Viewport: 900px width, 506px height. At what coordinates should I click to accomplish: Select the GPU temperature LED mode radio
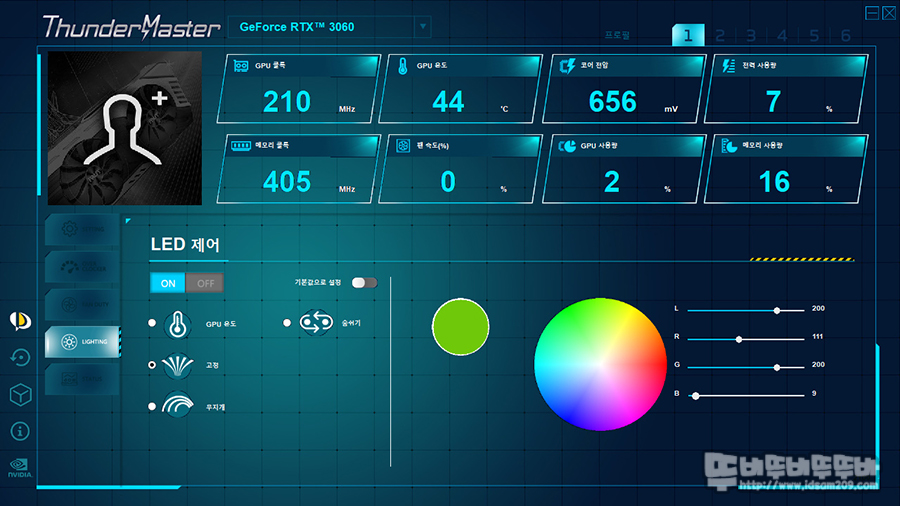[x=152, y=323]
